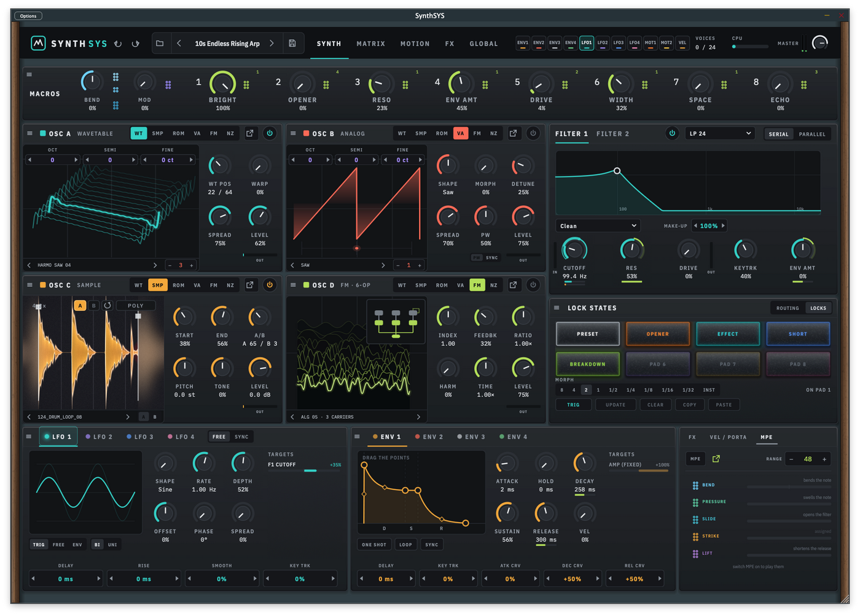Viewport: 860px width, 616px height.
Task: Increase OSC A unison voices with plus
Action: tap(192, 265)
